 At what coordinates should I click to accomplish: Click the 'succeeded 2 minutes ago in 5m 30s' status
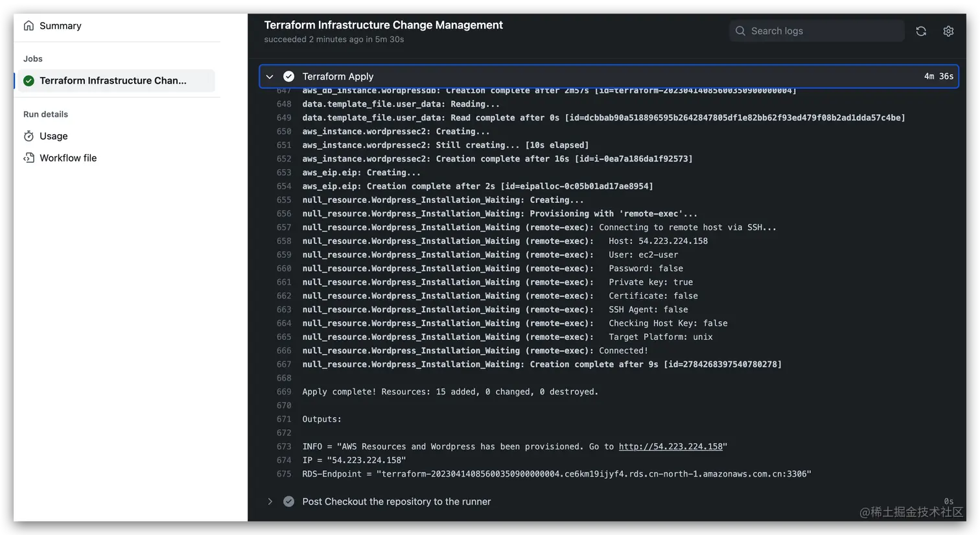(x=334, y=40)
